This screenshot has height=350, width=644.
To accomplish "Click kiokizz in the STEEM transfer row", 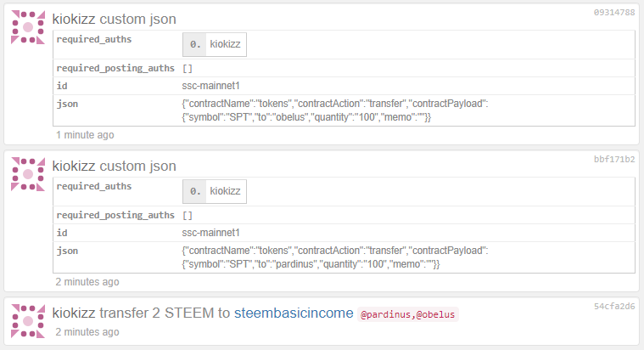I will click(x=74, y=313).
